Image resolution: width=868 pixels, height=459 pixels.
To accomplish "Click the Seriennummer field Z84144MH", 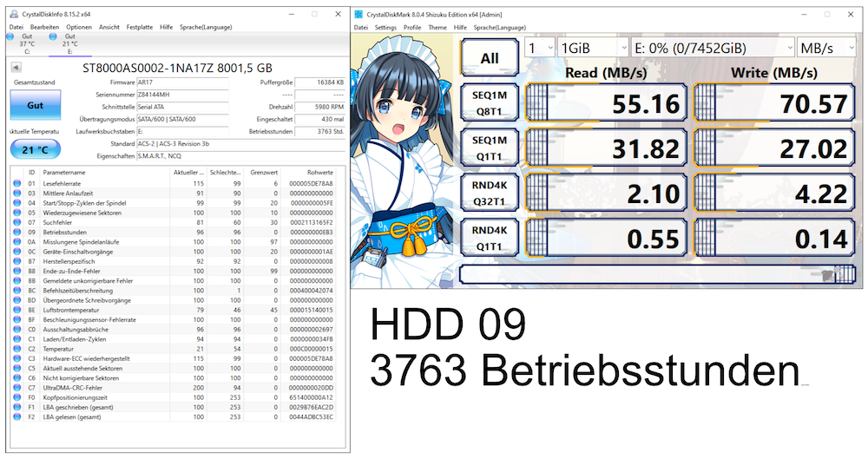I will coord(182,95).
